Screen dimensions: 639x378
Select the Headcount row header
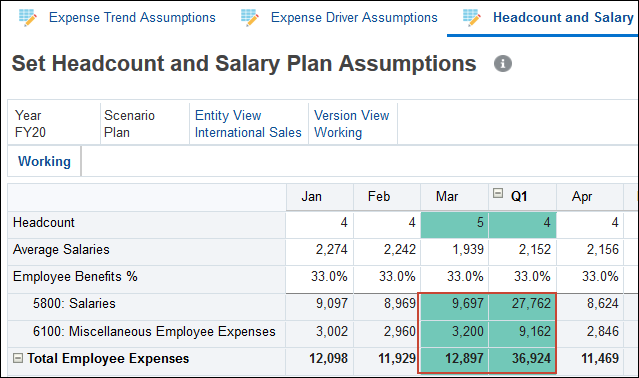147,224
